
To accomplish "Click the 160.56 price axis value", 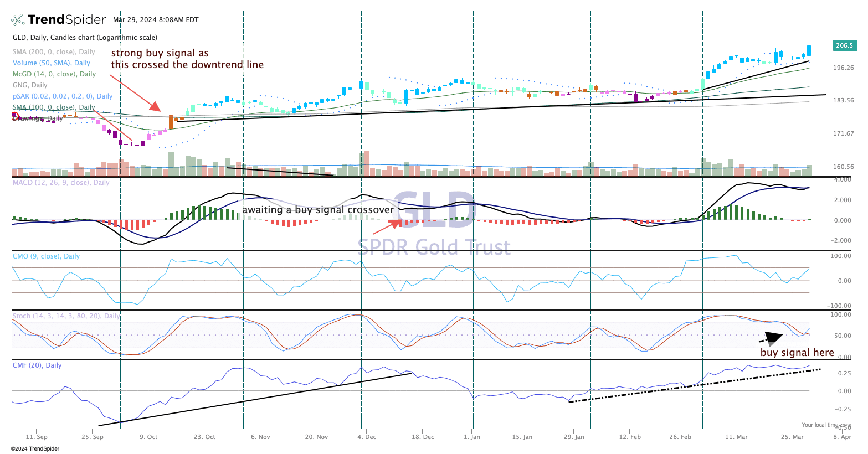I will (x=844, y=167).
